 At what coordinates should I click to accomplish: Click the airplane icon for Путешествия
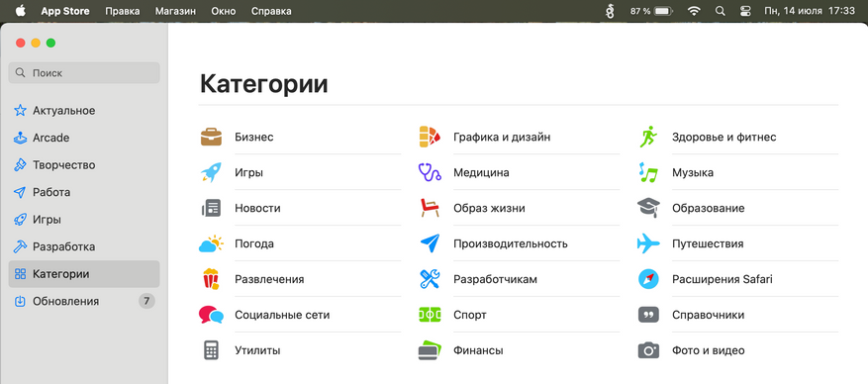648,243
